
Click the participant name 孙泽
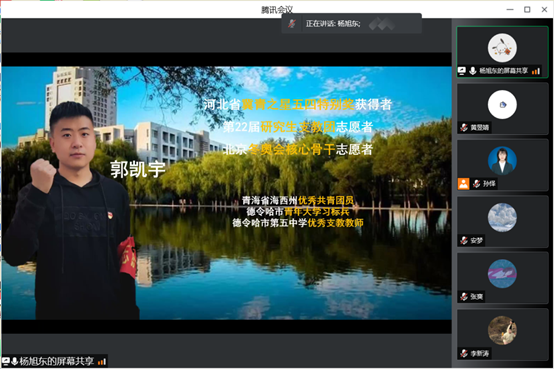coord(489,184)
